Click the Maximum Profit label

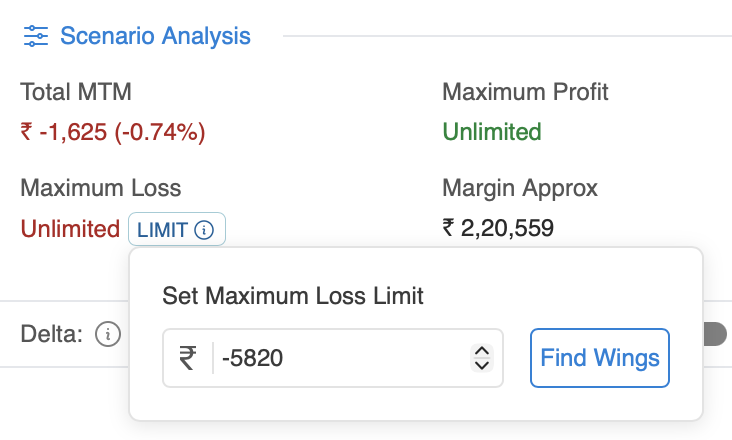coord(525,93)
